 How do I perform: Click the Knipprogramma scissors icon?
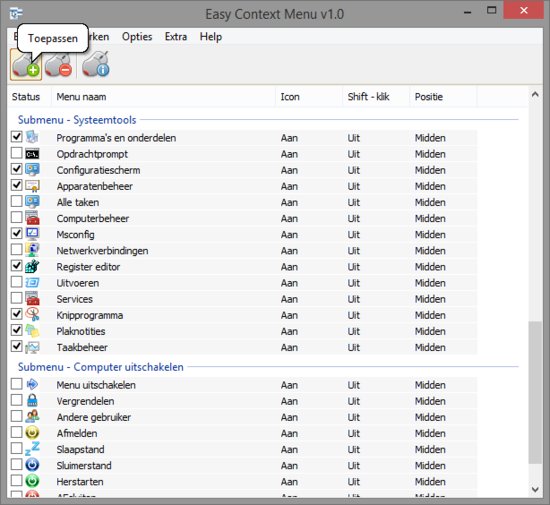[32, 315]
